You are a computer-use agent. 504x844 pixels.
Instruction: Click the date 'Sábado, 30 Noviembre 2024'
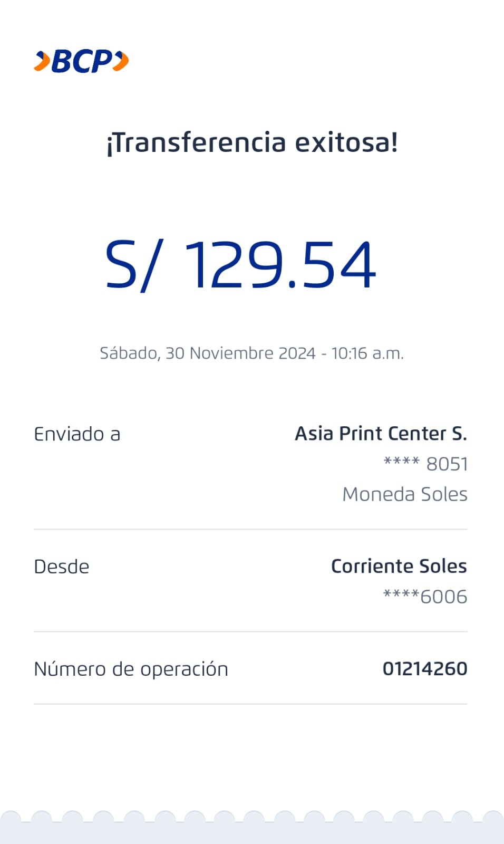point(208,353)
